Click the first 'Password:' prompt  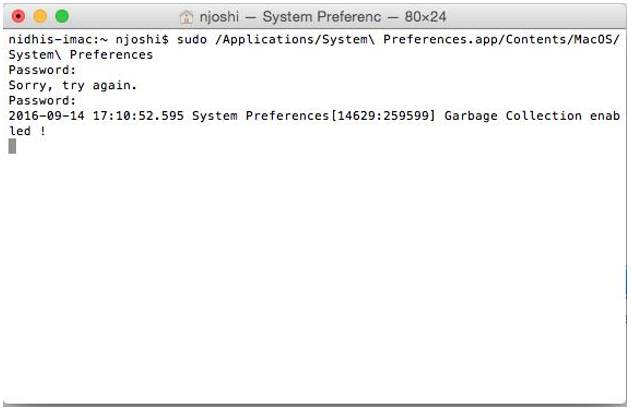click(x=42, y=70)
